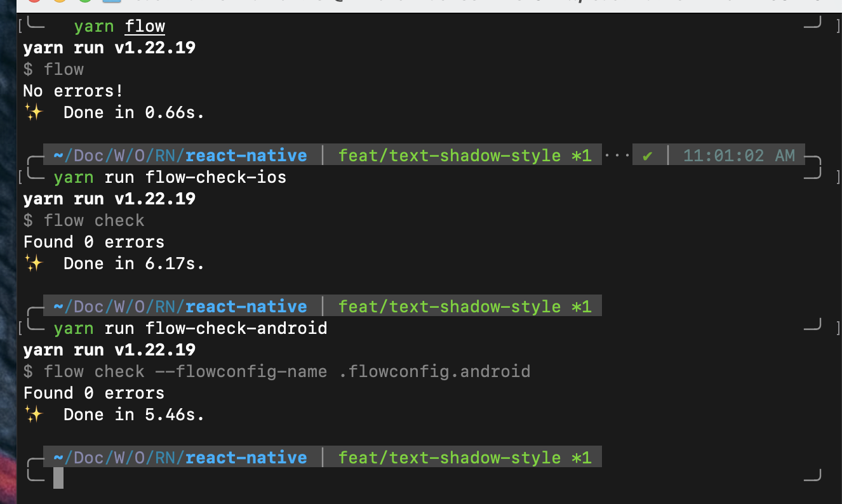Click "yarn run flow-check-android" command line
The image size is (842, 504).
[x=190, y=328]
